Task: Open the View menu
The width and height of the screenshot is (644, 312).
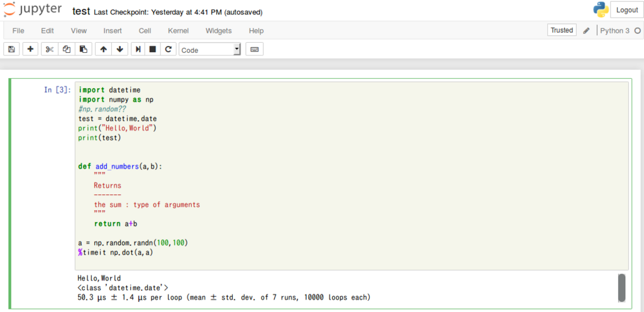Action: point(79,31)
